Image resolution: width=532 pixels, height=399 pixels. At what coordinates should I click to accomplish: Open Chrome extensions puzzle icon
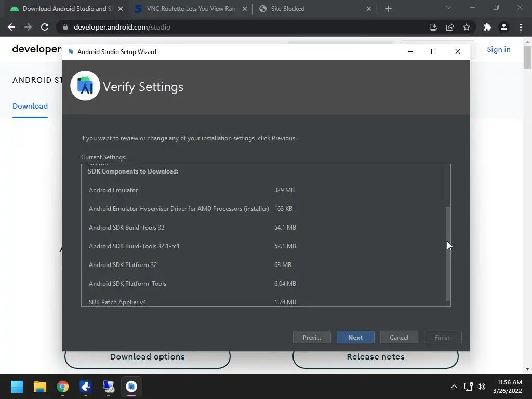pos(487,27)
